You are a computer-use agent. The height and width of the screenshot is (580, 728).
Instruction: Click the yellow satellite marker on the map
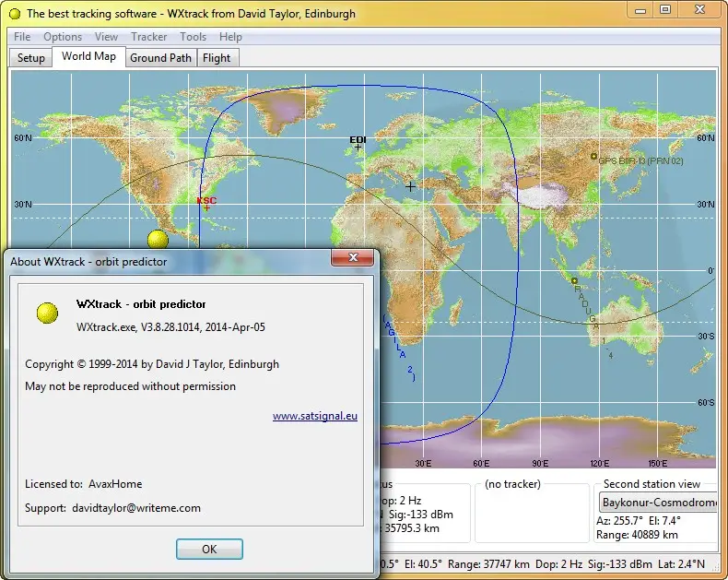pyautogui.click(x=158, y=240)
